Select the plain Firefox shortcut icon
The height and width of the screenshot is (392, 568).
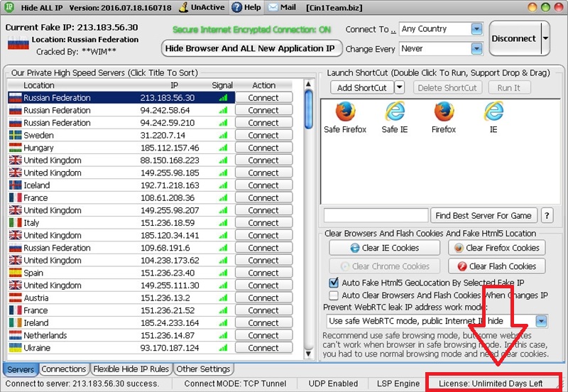pos(444,111)
